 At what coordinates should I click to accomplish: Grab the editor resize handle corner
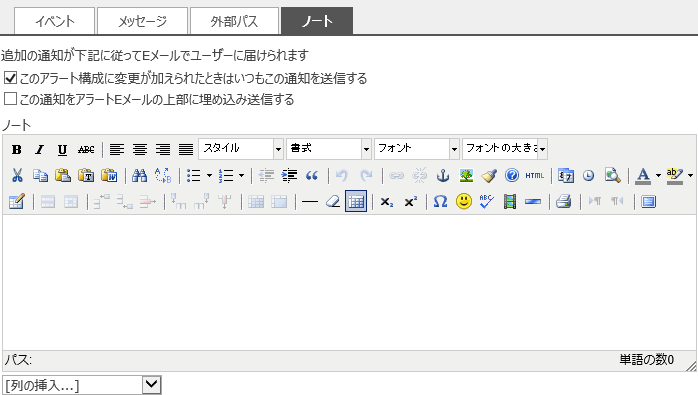click(691, 366)
